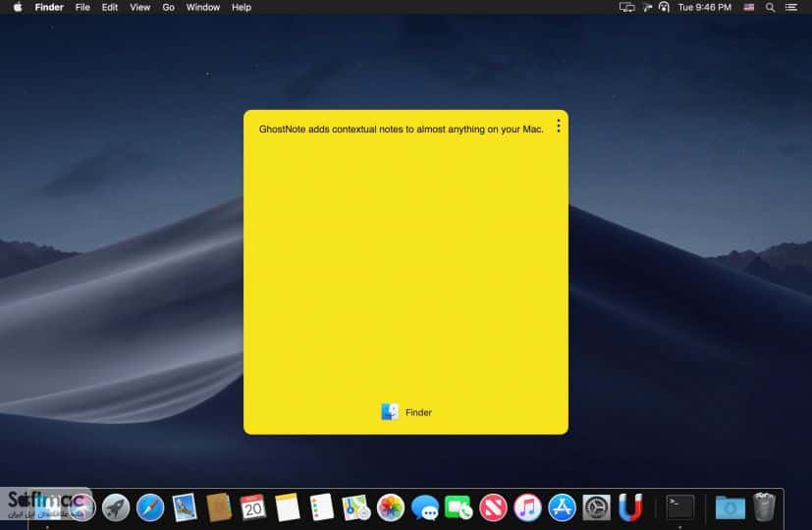Open the Trash in the Dock
The height and width of the screenshot is (530, 812).
point(764,507)
